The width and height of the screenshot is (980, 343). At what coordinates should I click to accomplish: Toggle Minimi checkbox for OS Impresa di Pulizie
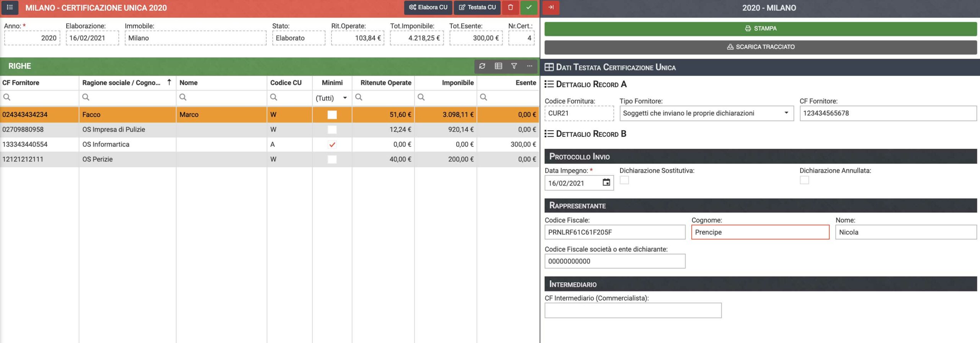tap(332, 130)
